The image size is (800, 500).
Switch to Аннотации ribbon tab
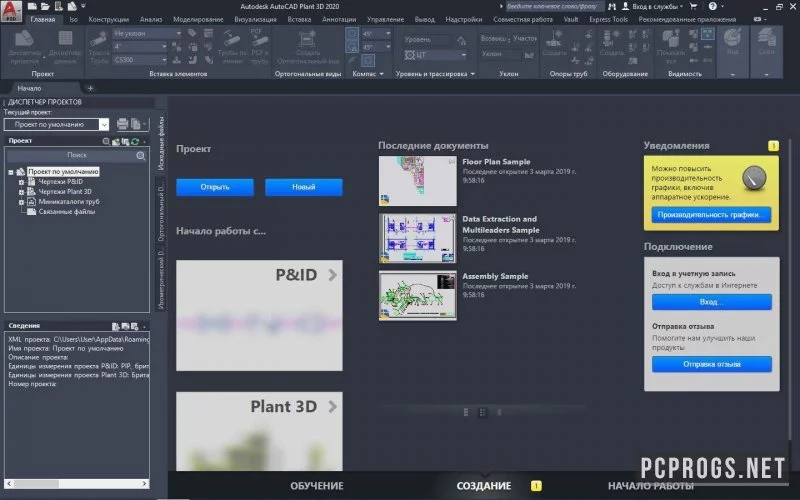(339, 19)
